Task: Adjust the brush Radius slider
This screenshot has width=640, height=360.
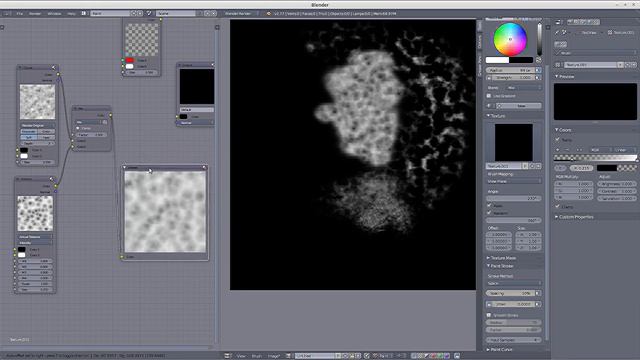Action: (510, 70)
